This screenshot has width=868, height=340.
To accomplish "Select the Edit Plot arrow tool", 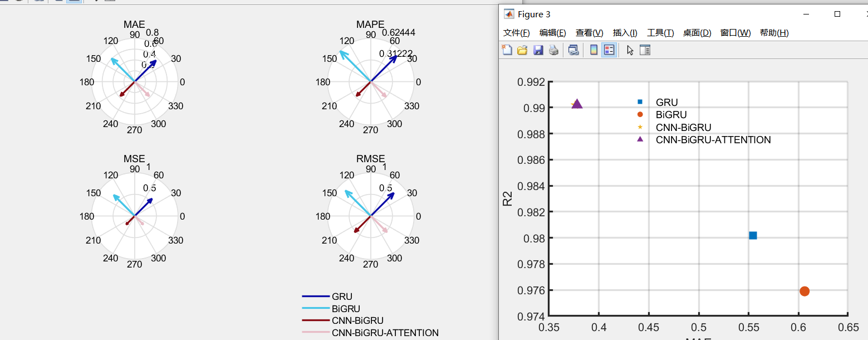I will pos(630,50).
